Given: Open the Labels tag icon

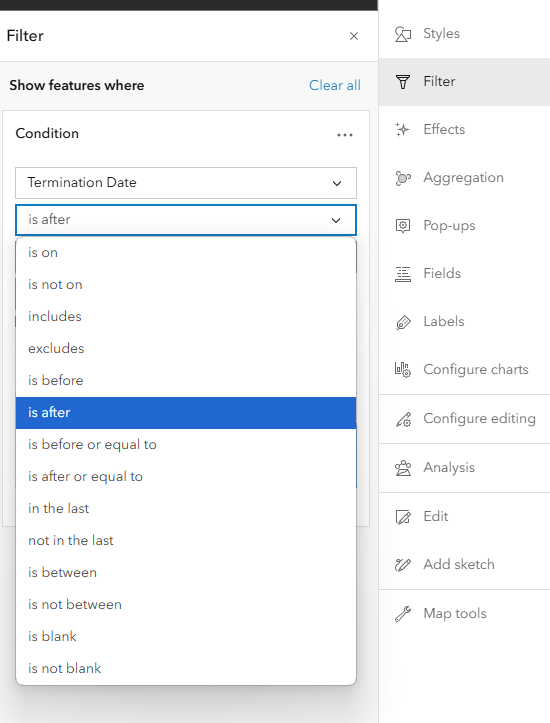Looking at the screenshot, I should click(402, 322).
